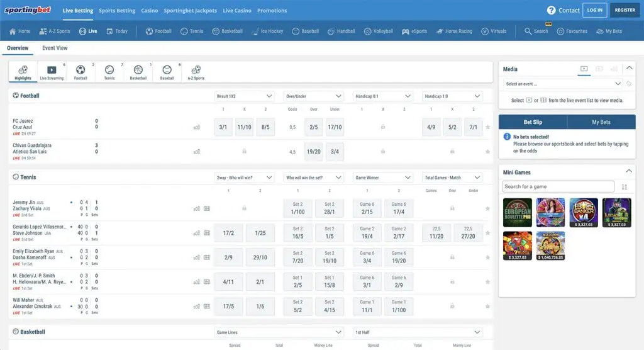Click the Sportingbet logo
The width and height of the screenshot is (644, 350).
[28, 10]
